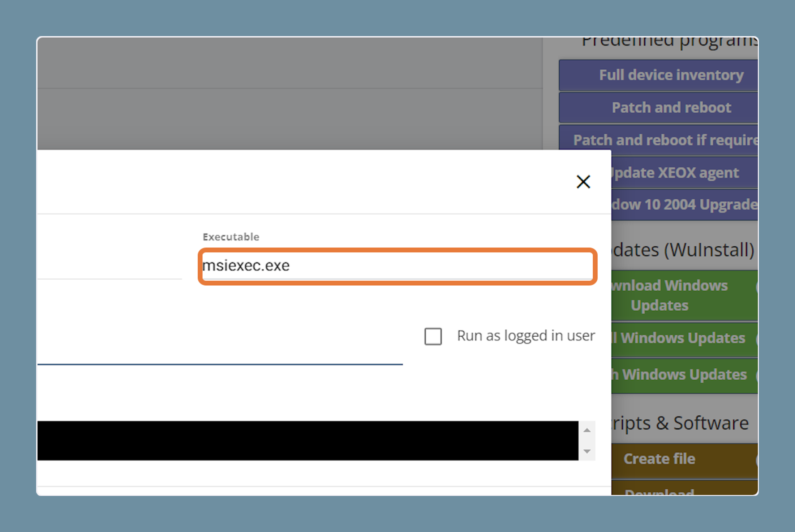
Task: Click the Update XEOX agent button
Action: pyautogui.click(x=684, y=173)
